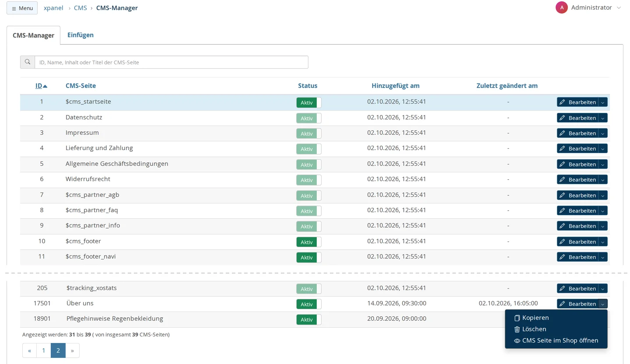Click Bearbeiten for $cms_partner_agb
Screen dimensions: 630x364
(577, 196)
